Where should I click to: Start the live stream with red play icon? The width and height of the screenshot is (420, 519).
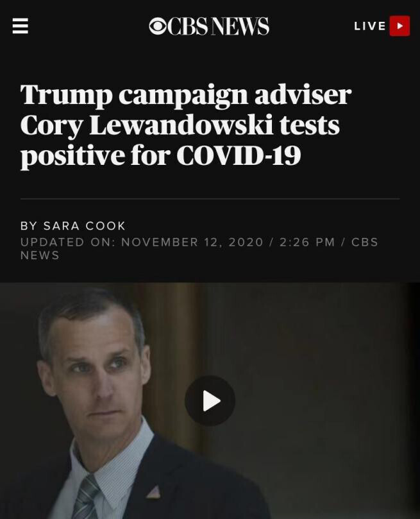point(399,26)
